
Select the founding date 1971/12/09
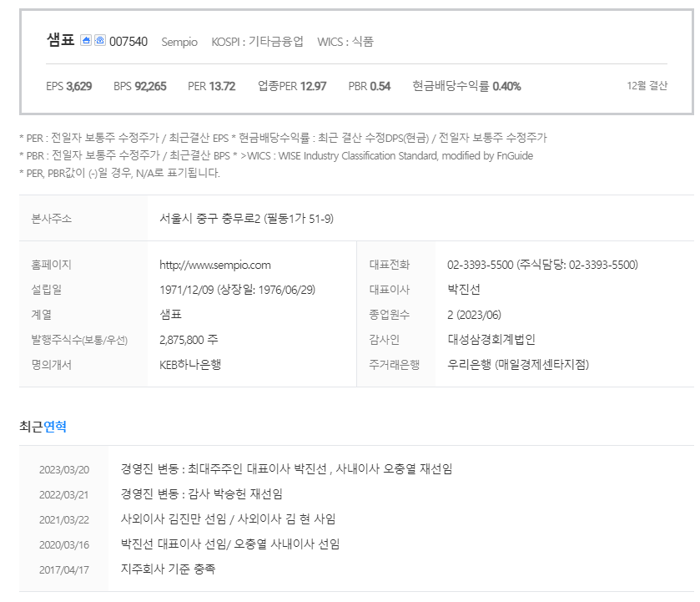coord(187,290)
